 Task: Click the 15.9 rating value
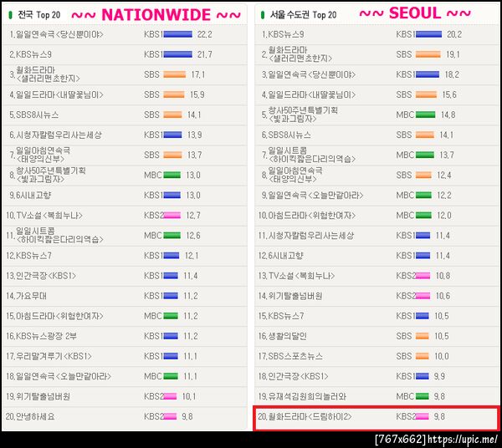pyautogui.click(x=197, y=94)
